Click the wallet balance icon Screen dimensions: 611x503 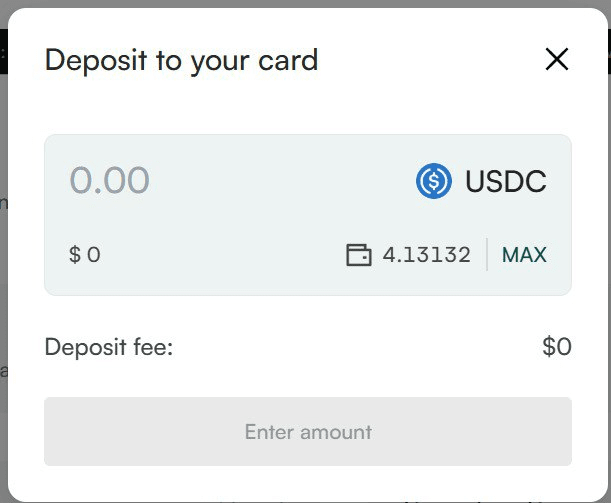coord(358,255)
